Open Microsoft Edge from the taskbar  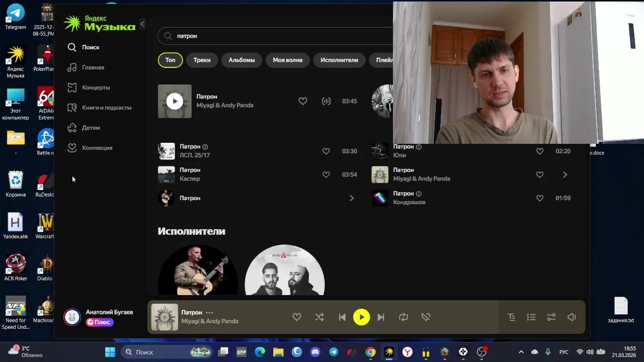tap(260, 352)
